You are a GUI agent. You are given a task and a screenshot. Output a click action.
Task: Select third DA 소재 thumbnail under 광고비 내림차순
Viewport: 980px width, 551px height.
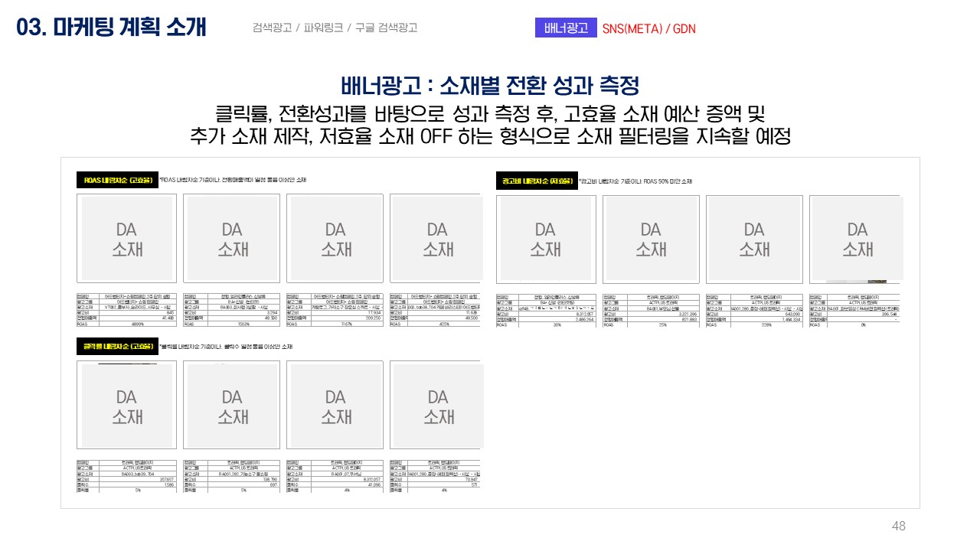click(x=754, y=239)
